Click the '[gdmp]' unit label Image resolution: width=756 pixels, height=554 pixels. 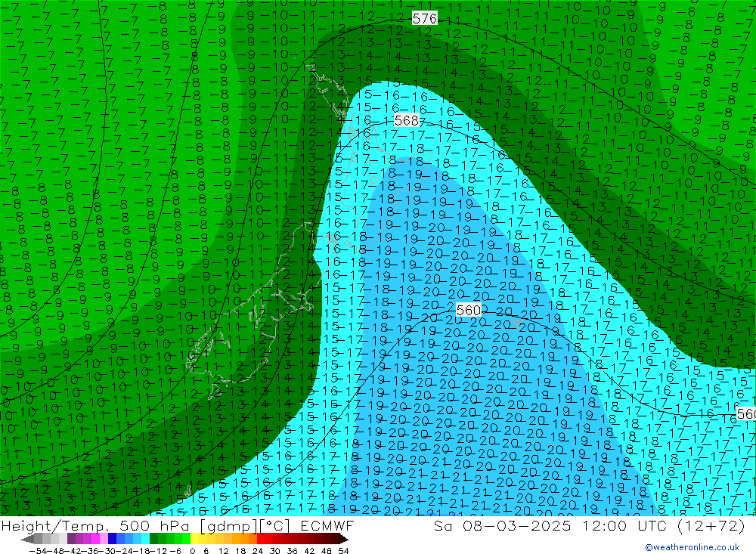click(x=228, y=526)
